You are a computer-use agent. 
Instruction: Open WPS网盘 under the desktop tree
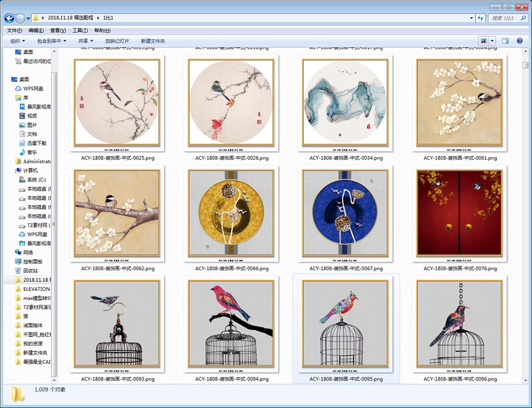pos(32,88)
